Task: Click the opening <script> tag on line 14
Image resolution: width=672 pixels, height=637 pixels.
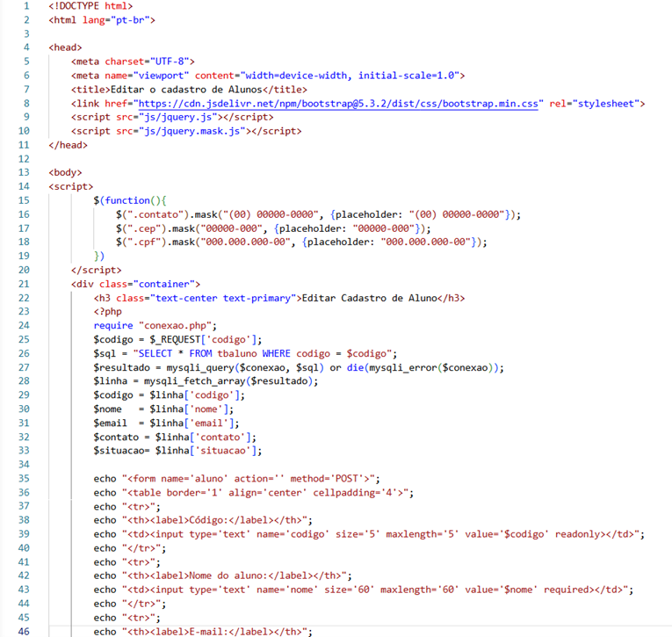Action: [x=71, y=186]
